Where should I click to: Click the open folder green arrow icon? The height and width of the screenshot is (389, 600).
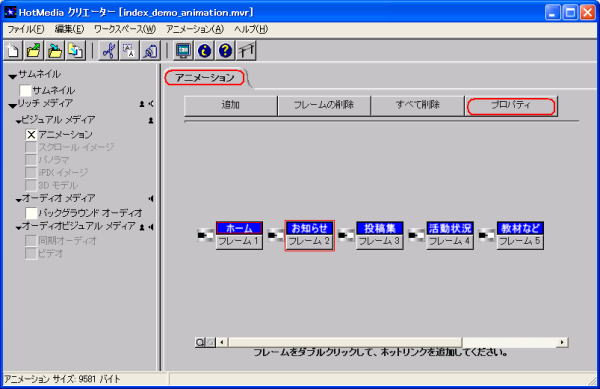coord(34,50)
